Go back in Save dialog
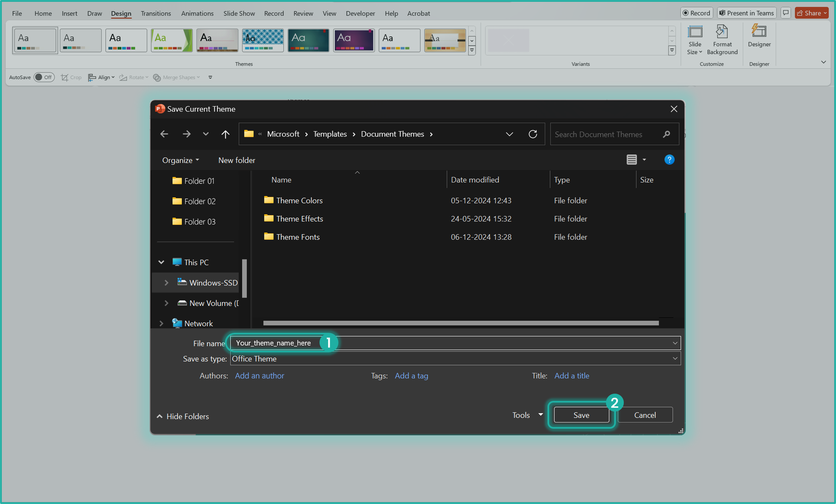This screenshot has height=504, width=836. 164,134
